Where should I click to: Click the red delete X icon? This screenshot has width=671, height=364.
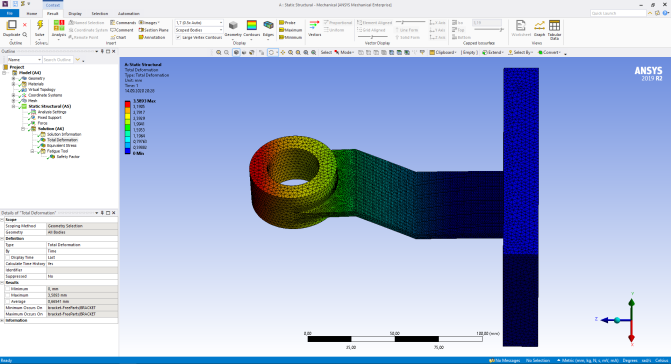pyautogui.click(x=25, y=25)
